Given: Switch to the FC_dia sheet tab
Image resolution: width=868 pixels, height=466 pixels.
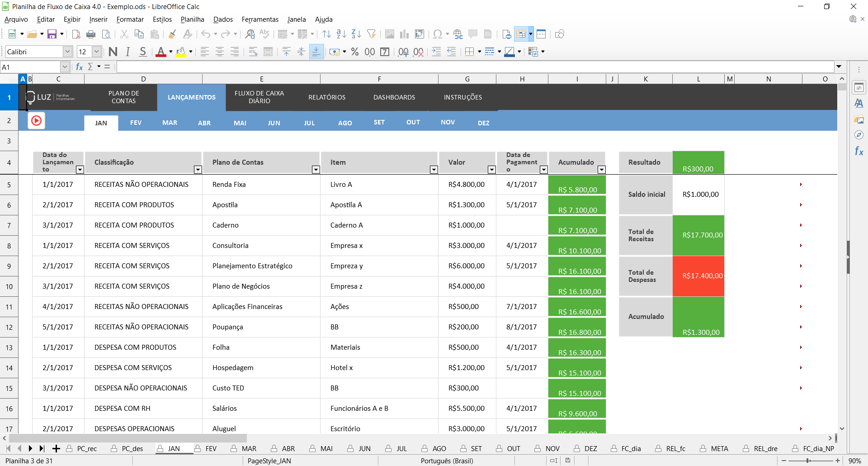Looking at the screenshot, I should [631, 449].
